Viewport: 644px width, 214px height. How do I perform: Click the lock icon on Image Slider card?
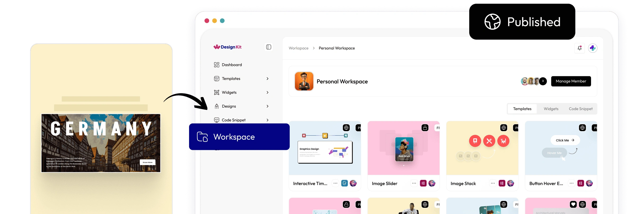(x=425, y=128)
